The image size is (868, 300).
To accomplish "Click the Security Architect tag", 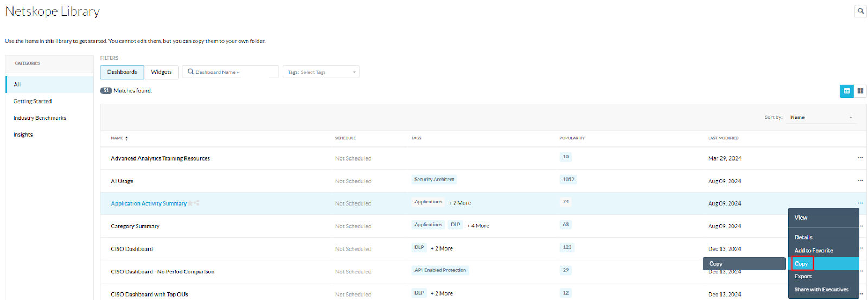I will (x=434, y=180).
